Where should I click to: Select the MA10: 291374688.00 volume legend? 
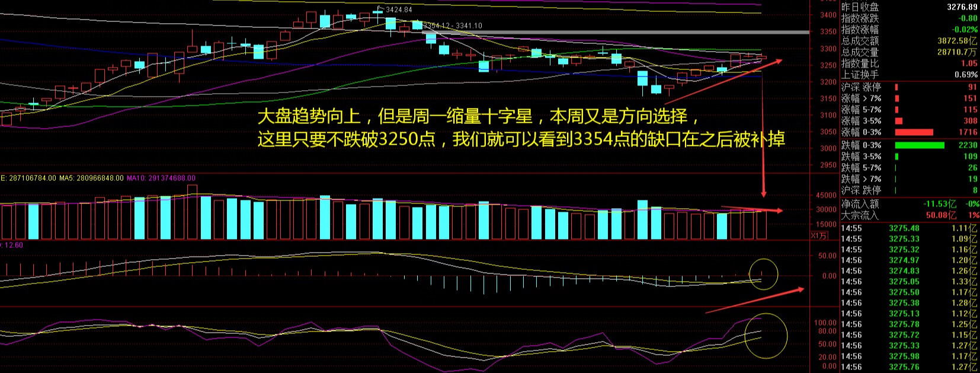coord(161,178)
